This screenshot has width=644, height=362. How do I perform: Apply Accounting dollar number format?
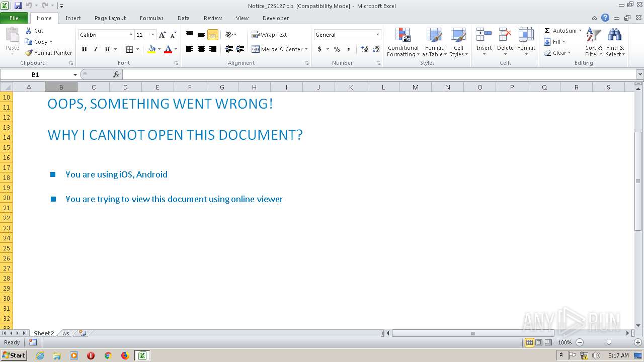coord(319,49)
